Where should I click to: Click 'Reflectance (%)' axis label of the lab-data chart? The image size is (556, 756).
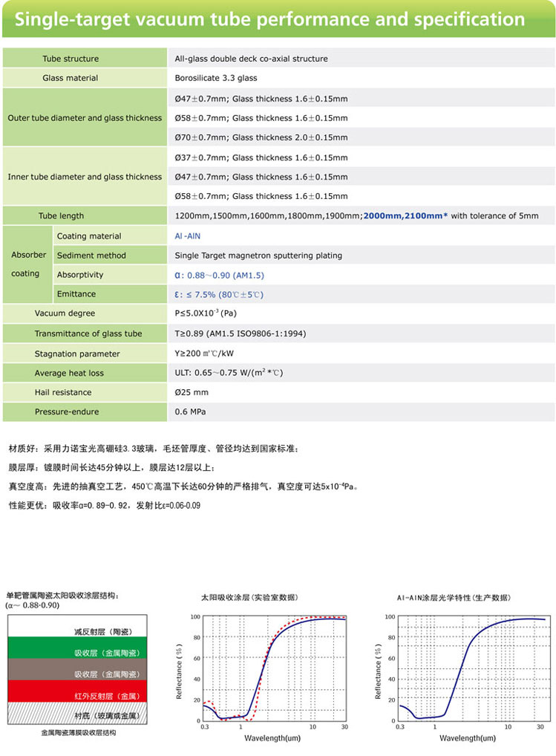point(179,671)
